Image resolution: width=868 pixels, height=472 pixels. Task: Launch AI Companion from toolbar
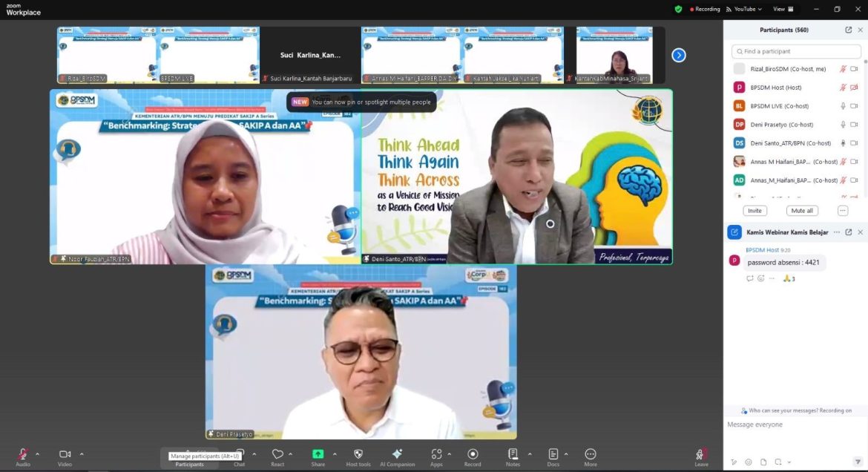(x=397, y=457)
